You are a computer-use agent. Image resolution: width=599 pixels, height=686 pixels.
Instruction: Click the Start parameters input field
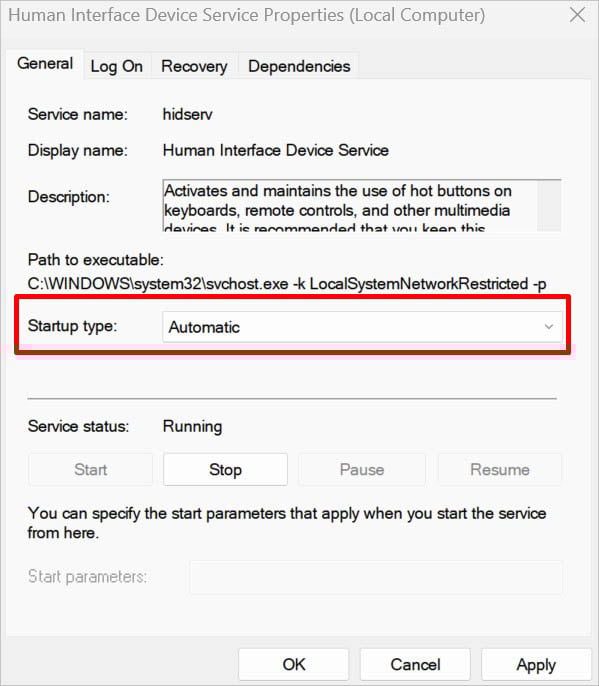coord(376,577)
